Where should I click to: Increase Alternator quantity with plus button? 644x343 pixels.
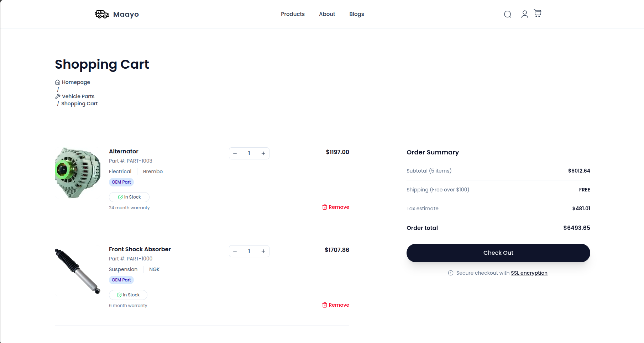pos(263,153)
